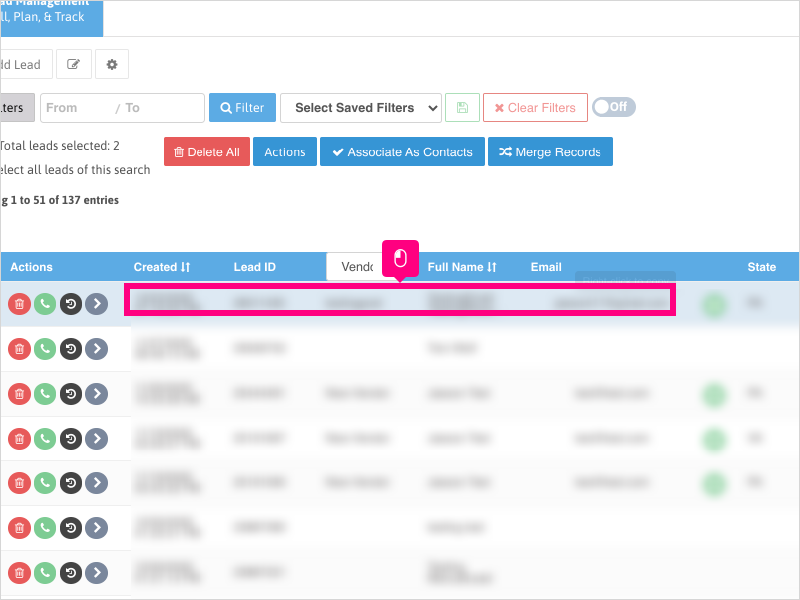800x600 pixels.
Task: Click green call icon in fourth row
Action: 45,439
